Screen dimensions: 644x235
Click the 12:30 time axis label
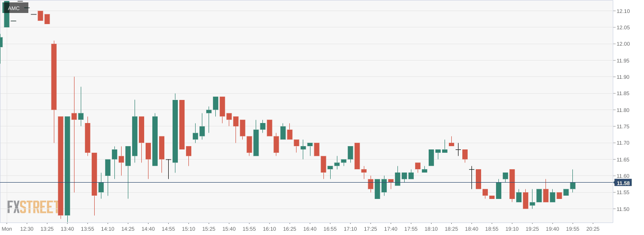click(27, 229)
